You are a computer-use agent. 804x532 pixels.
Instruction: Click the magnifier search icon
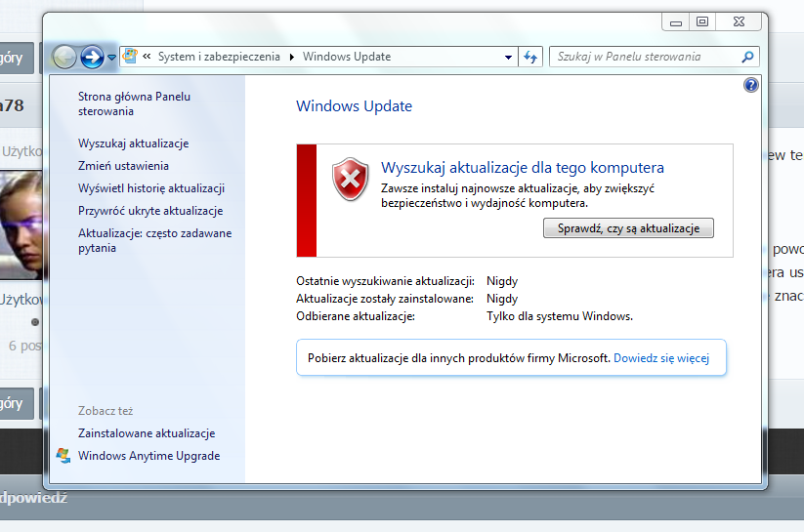747,57
